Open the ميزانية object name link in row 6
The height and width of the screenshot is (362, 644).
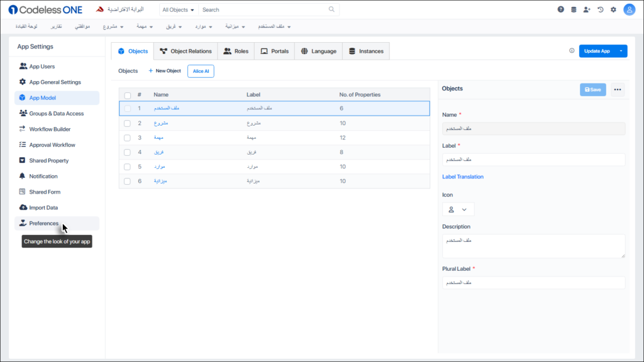pos(160,181)
